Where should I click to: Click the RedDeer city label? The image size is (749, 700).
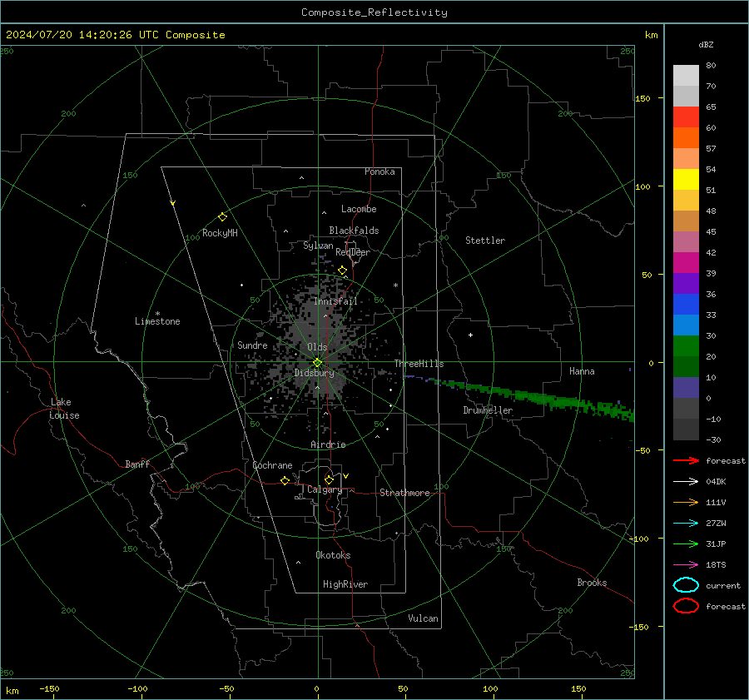(353, 252)
